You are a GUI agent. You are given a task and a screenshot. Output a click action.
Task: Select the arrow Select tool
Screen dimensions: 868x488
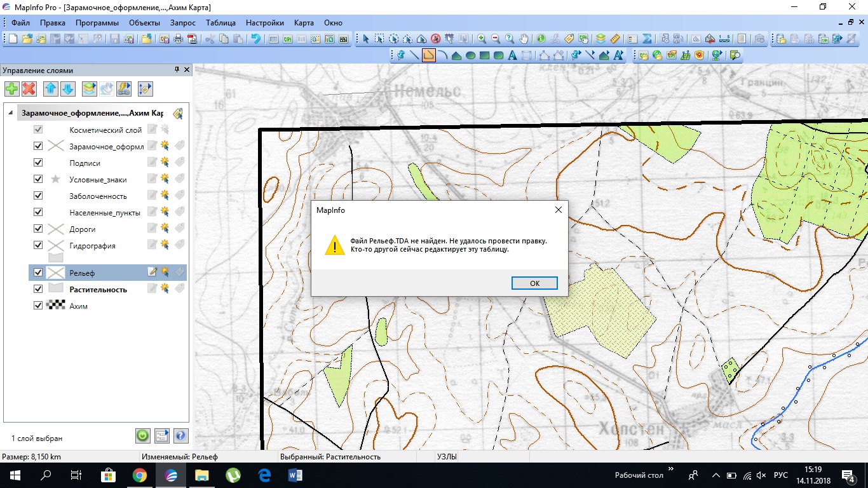click(x=365, y=39)
